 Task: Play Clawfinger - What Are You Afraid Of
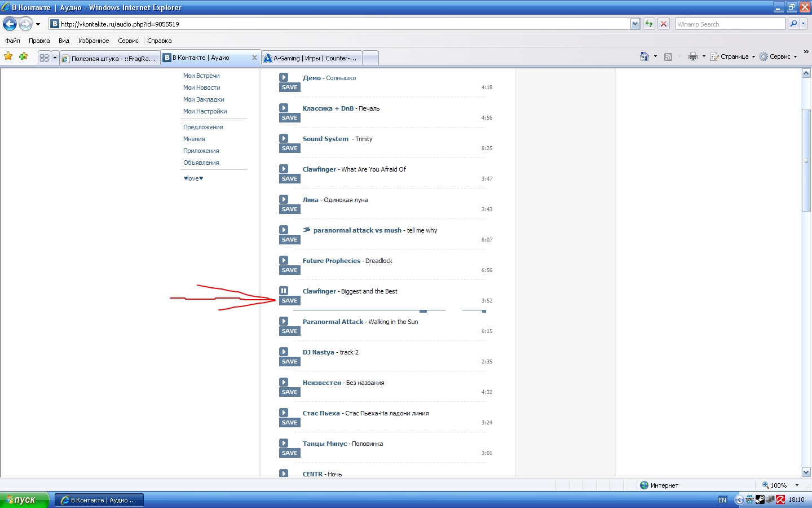click(x=284, y=169)
